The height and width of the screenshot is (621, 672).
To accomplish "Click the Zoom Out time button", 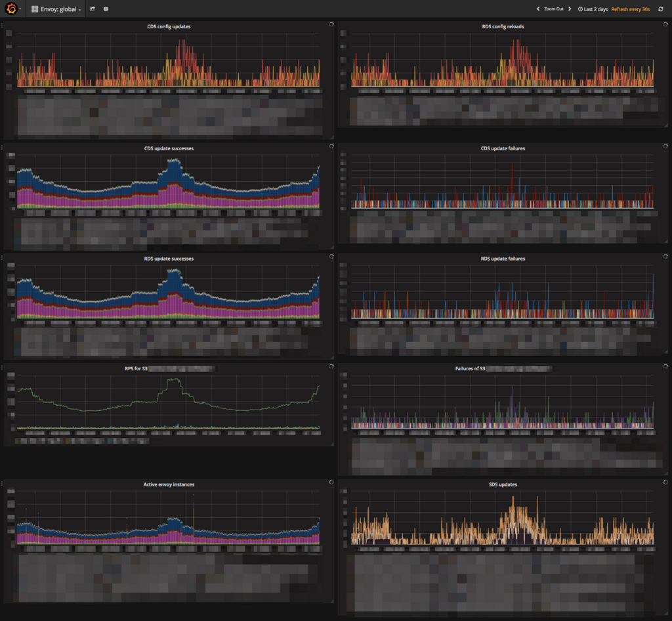I will click(x=554, y=9).
